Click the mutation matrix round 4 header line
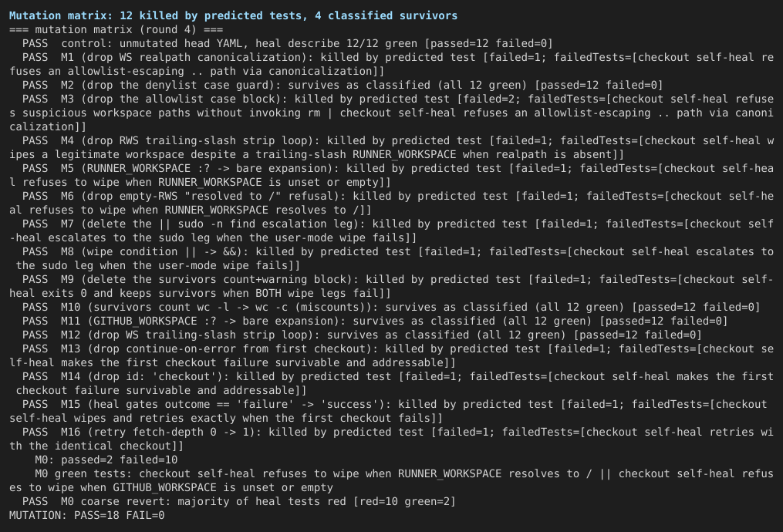783x532 pixels. click(116, 29)
